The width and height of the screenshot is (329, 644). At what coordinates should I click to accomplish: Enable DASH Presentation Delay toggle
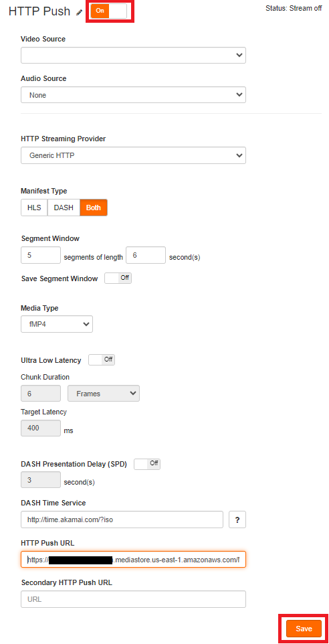[147, 464]
